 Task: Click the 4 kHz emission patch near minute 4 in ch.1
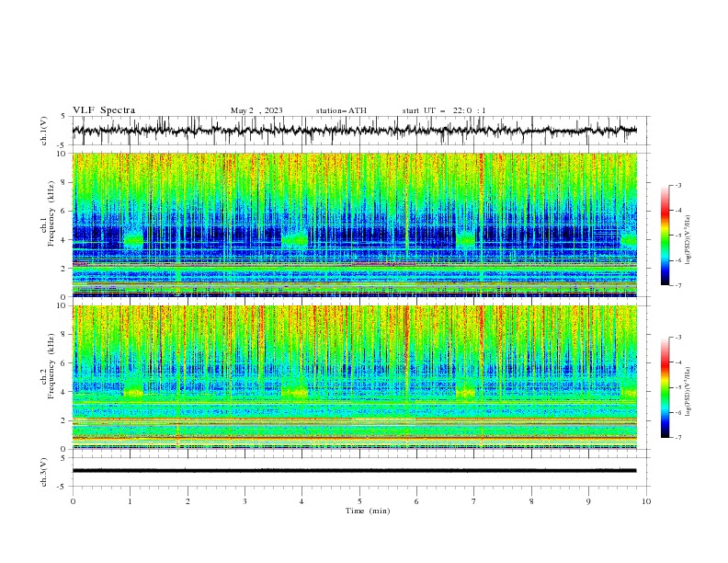point(294,239)
